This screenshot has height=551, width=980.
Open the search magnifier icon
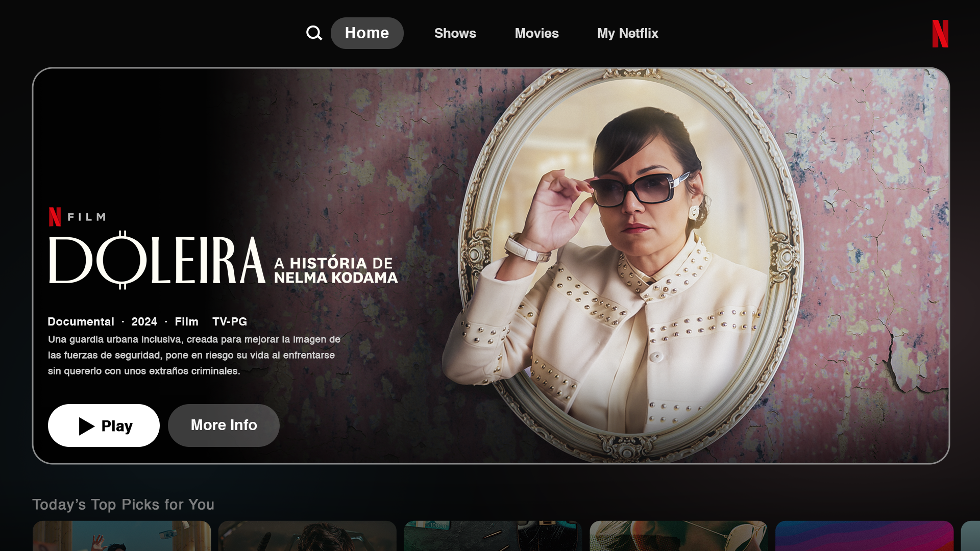tap(314, 33)
